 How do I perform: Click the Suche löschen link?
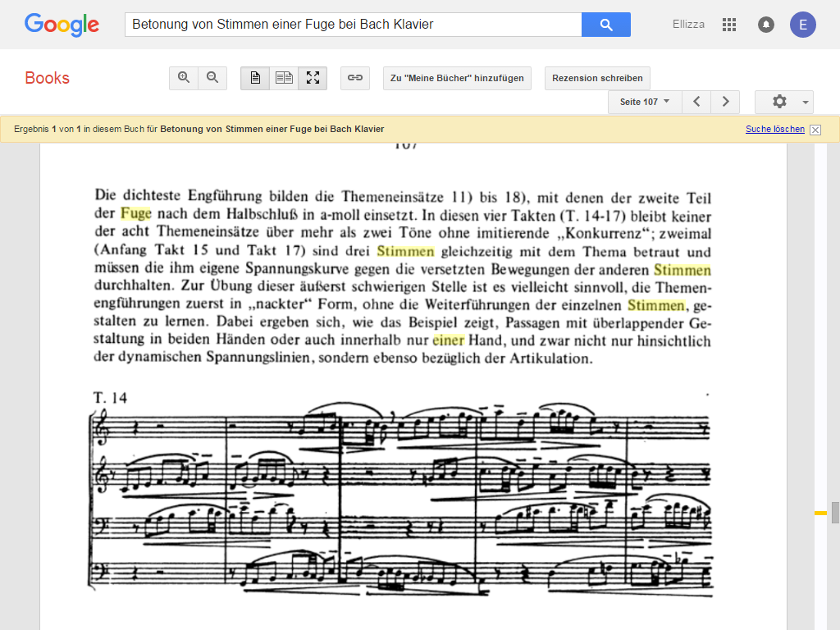click(775, 129)
